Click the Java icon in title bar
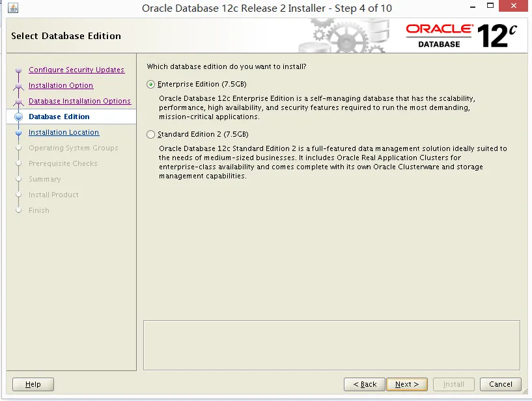This screenshot has height=401, width=532. click(13, 7)
